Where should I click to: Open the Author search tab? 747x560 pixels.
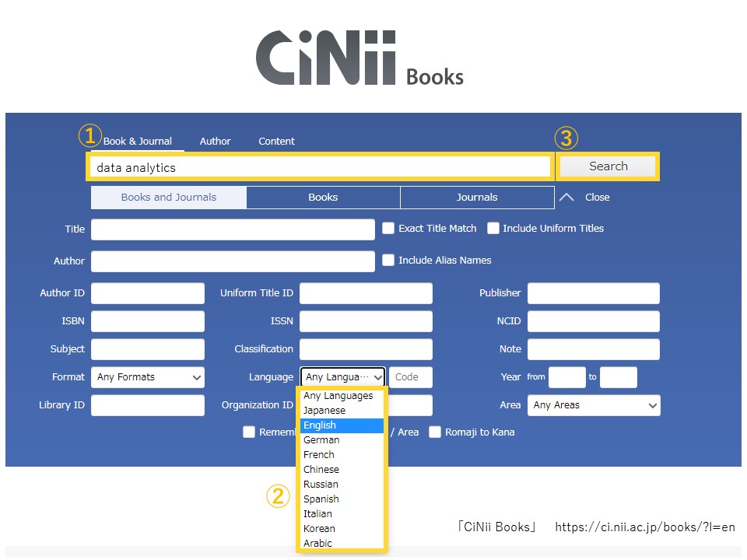[215, 141]
